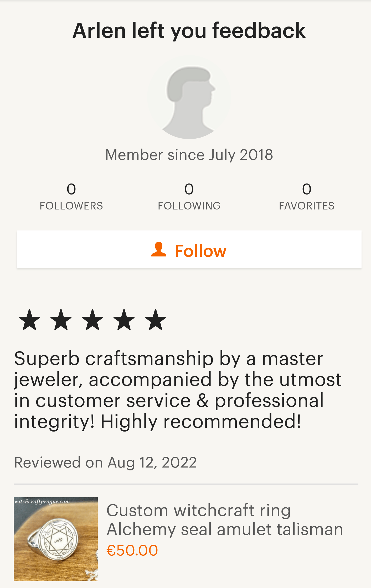Tap the zero count above FOLLOWING
This screenshot has height=588, width=371.
(x=189, y=189)
